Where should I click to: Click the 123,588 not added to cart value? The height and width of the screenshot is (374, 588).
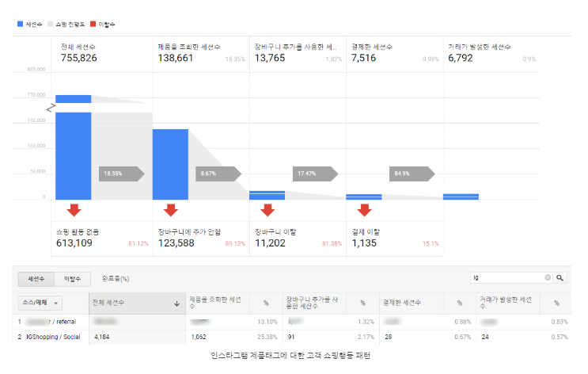(x=176, y=243)
